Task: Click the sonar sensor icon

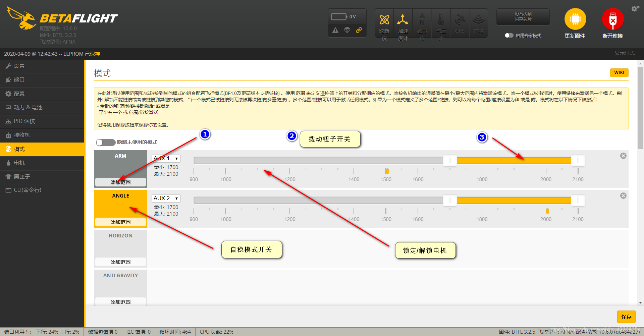Action: tap(478, 20)
